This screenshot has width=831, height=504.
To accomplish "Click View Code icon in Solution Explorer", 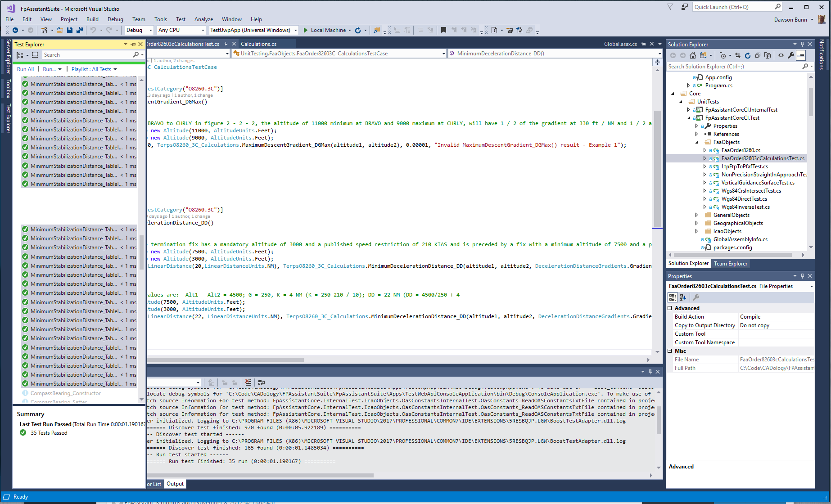I will (x=781, y=55).
